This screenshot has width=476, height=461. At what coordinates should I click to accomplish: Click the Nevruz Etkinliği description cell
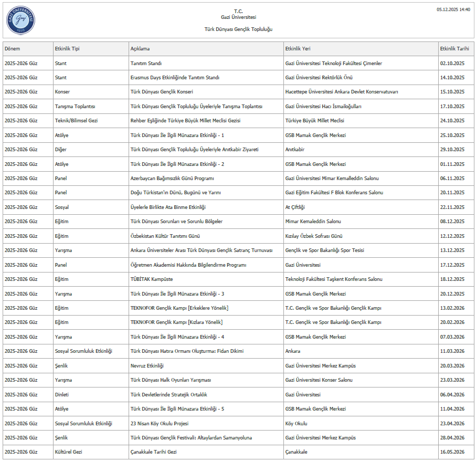(x=147, y=365)
